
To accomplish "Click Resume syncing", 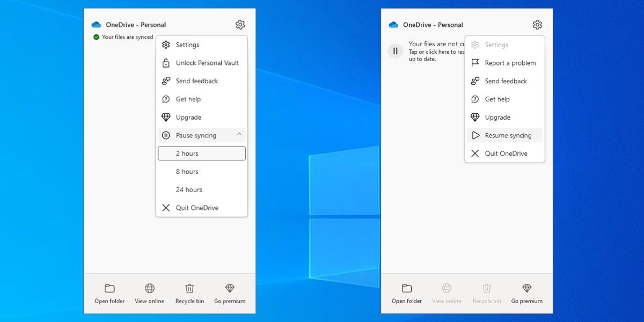I will [505, 135].
